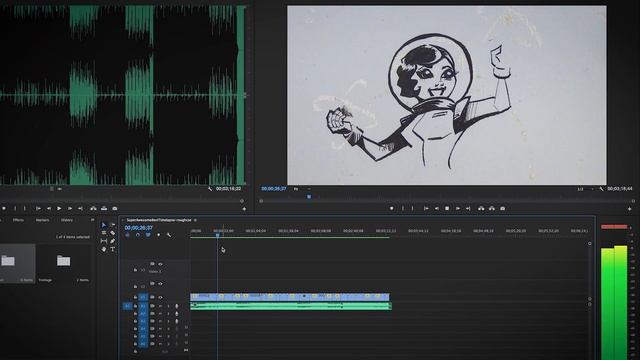The height and width of the screenshot is (360, 640).
Task: Add marker in the Source monitor
Action: pos(4,209)
